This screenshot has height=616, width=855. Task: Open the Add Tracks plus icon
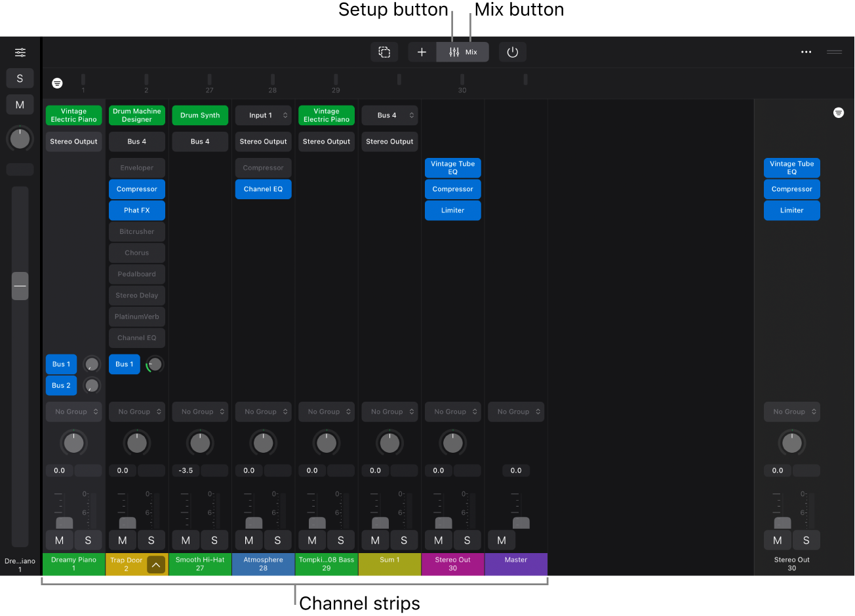(422, 52)
